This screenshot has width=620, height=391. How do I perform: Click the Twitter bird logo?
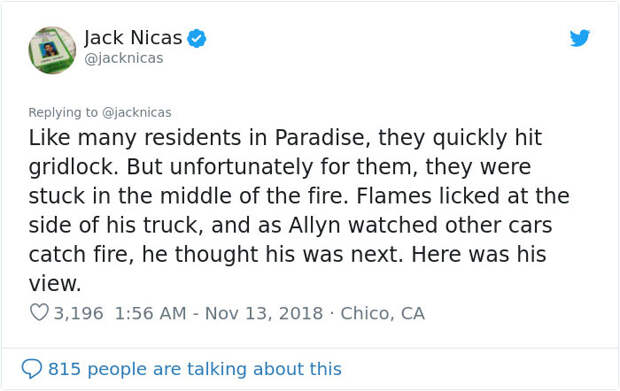pyautogui.click(x=580, y=38)
